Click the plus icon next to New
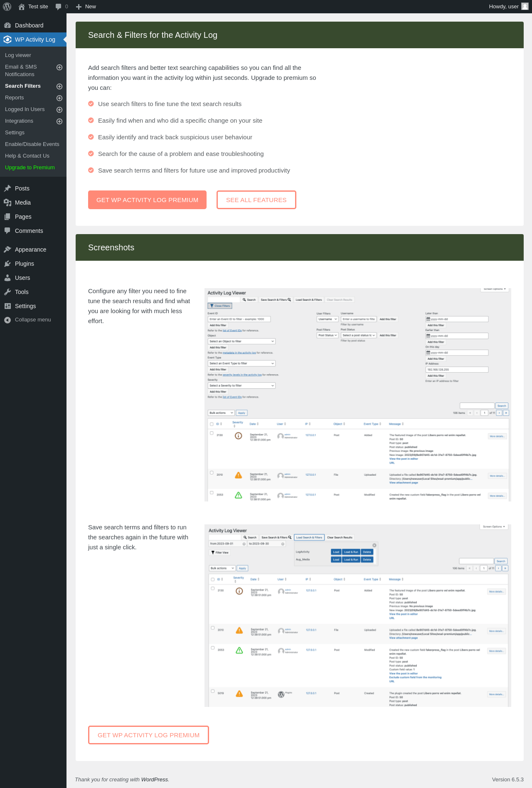 [79, 7]
